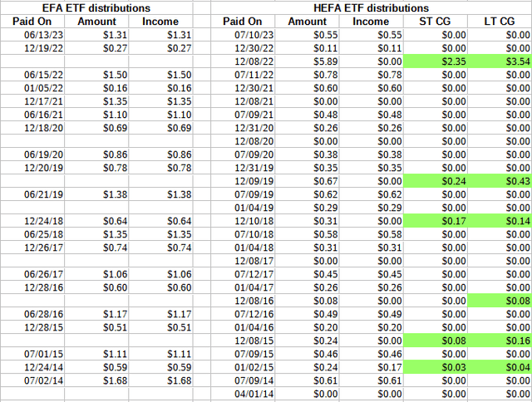Viewport: 532px width, 402px height.
Task: Click the HEFA date cell 12/31/20
Action: 243,128
